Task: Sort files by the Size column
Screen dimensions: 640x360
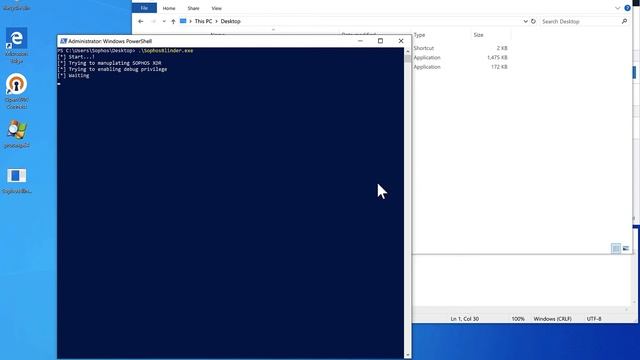Action: click(478, 35)
